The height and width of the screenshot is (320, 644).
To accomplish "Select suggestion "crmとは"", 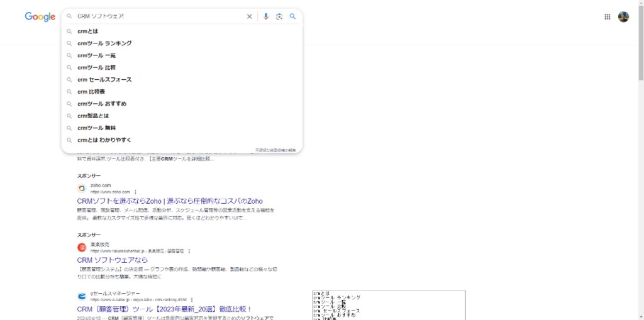I will click(182, 31).
